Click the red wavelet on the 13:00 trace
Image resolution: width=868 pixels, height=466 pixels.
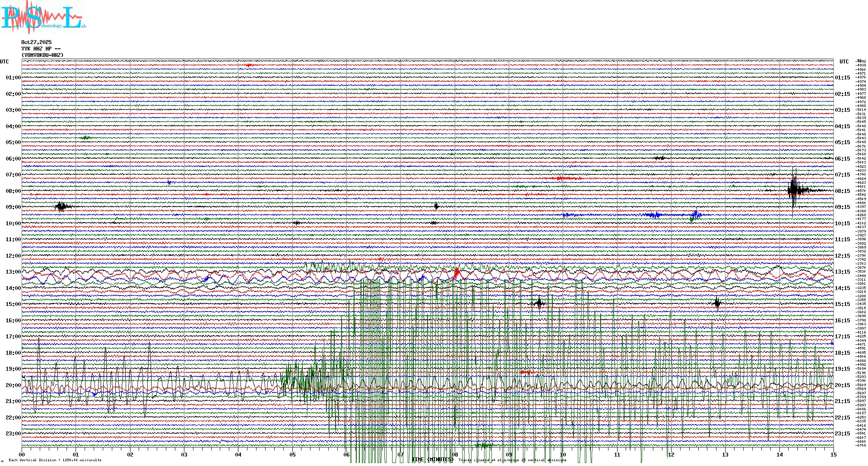click(x=457, y=273)
